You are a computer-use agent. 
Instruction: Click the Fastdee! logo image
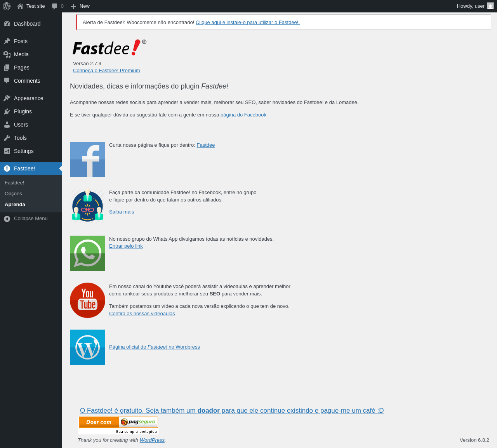[109, 47]
